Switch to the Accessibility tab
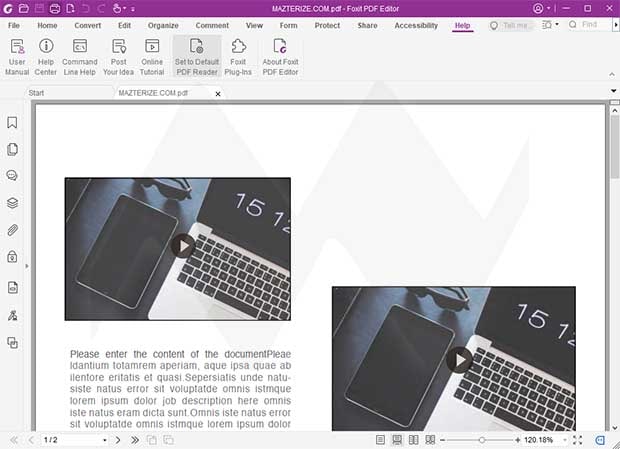The height and width of the screenshot is (449, 620). (x=416, y=25)
